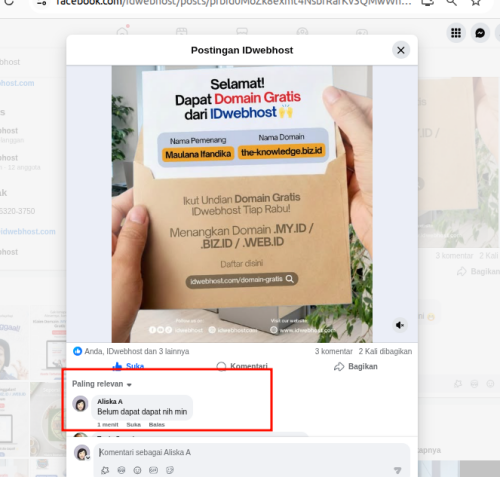
Task: Unmute the video with the speaker icon
Action: click(x=400, y=325)
